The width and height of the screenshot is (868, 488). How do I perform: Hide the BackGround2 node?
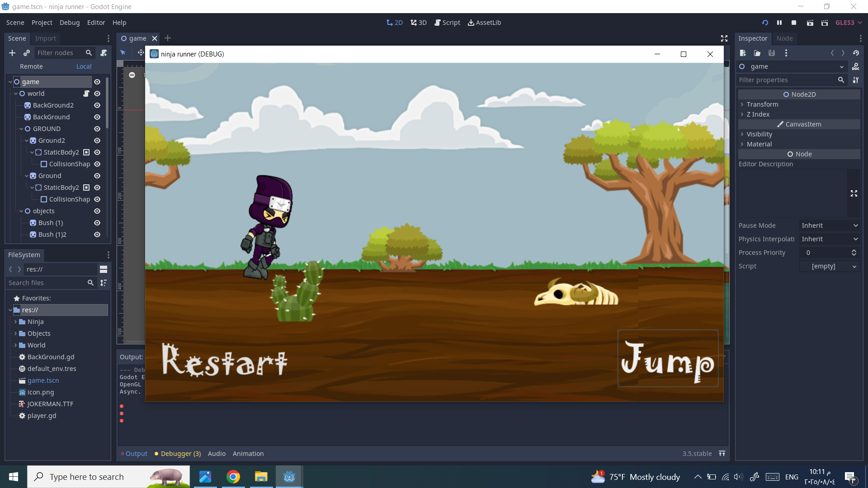97,105
